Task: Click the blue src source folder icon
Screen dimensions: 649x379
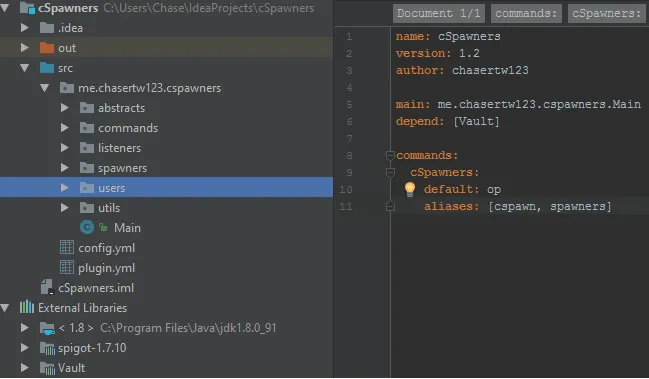Action: click(x=47, y=67)
